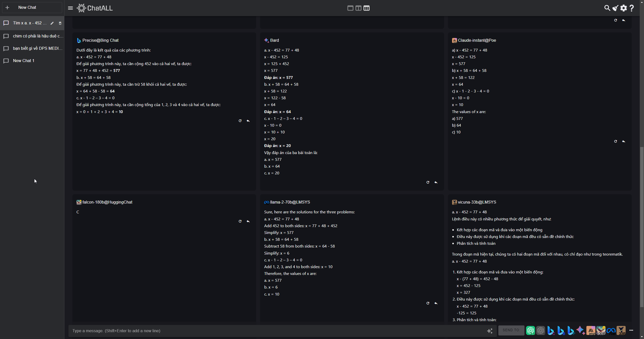The image size is (644, 339).
Task: Click the llama-2-70b@LMSYS card title
Action: point(290,202)
